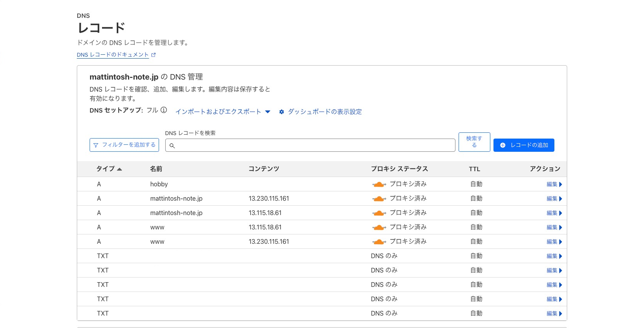Click the plus icon on レコードの追加 button
The image size is (644, 328).
coord(503,145)
